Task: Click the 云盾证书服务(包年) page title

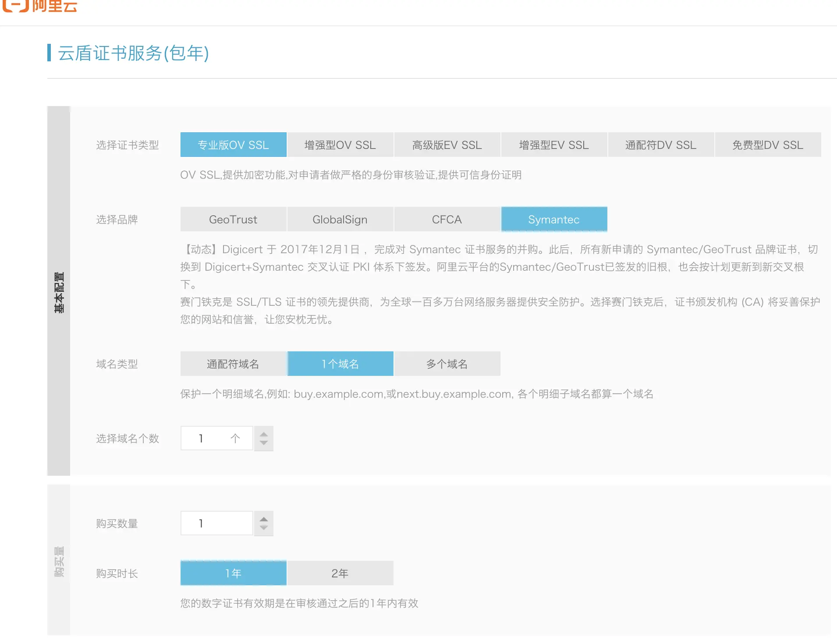Action: point(133,53)
